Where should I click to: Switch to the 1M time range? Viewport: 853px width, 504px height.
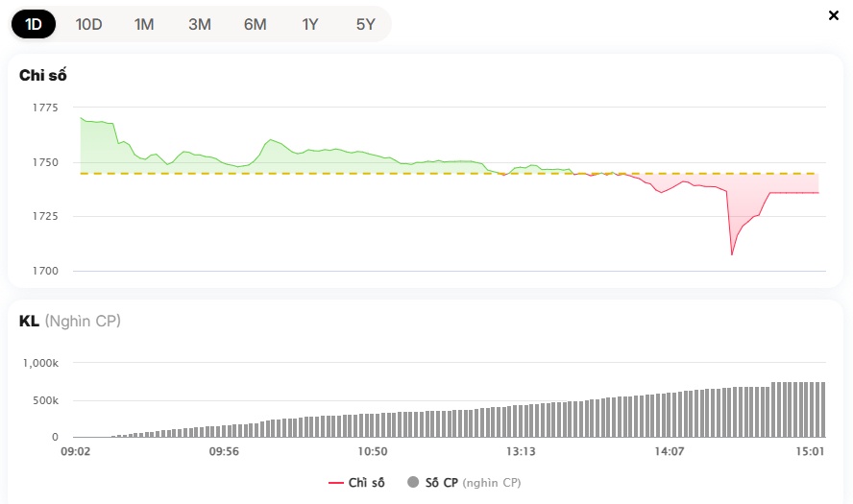click(144, 24)
